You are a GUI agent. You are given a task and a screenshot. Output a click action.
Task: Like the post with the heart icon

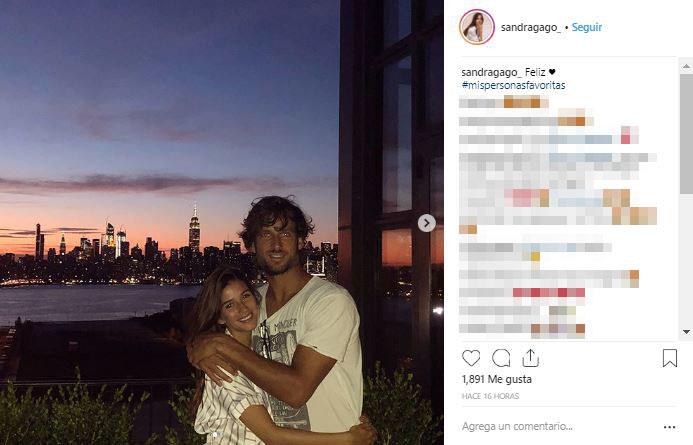click(x=471, y=358)
